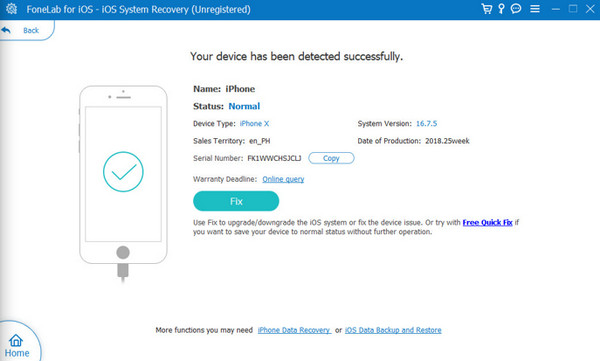
Task: Maximize the FoneLab window
Action: coord(573,8)
